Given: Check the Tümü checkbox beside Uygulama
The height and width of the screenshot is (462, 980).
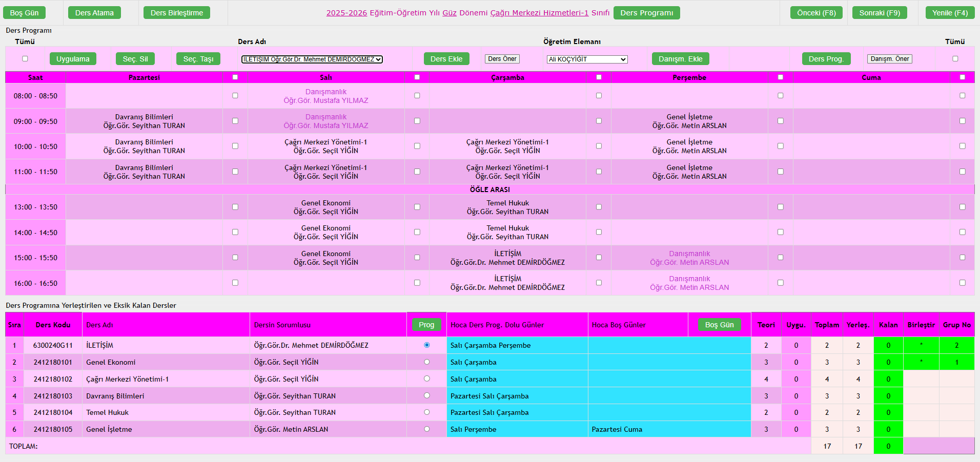Looking at the screenshot, I should pos(25,59).
